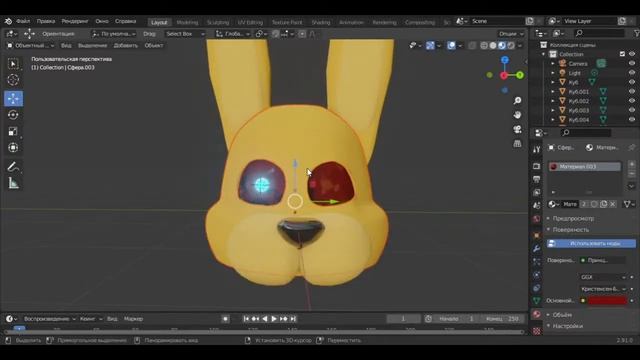Open View Layer properties tab icon
Viewport: 640px width, 360px height.
point(536,192)
